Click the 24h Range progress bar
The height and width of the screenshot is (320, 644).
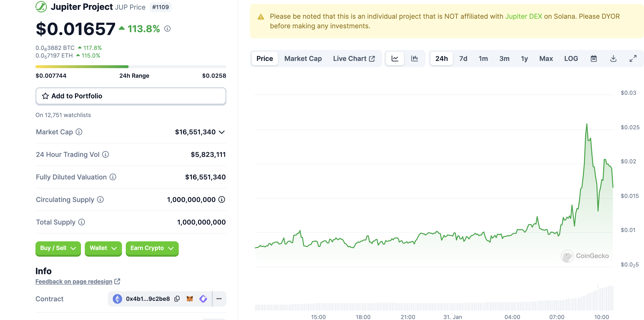coord(131,67)
